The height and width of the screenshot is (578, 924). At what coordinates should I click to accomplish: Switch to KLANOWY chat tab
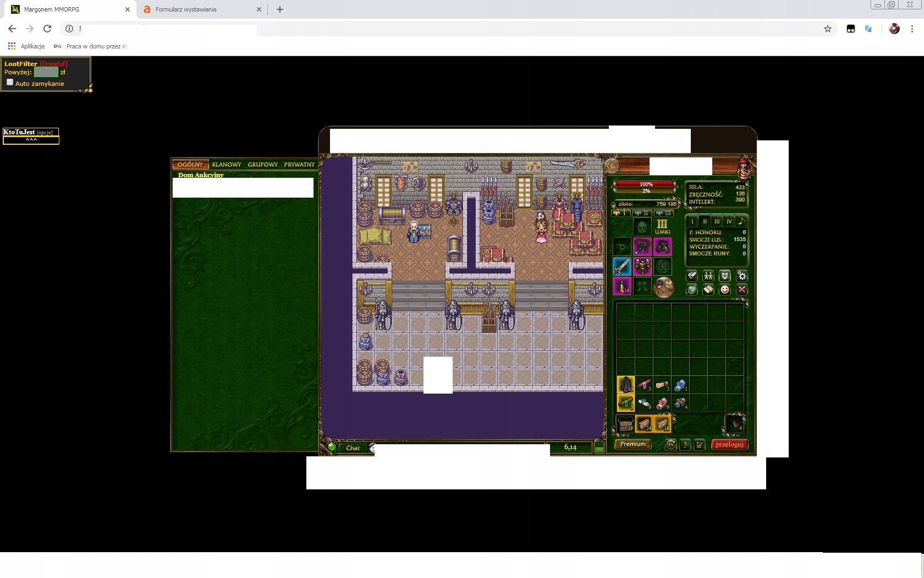coord(227,165)
